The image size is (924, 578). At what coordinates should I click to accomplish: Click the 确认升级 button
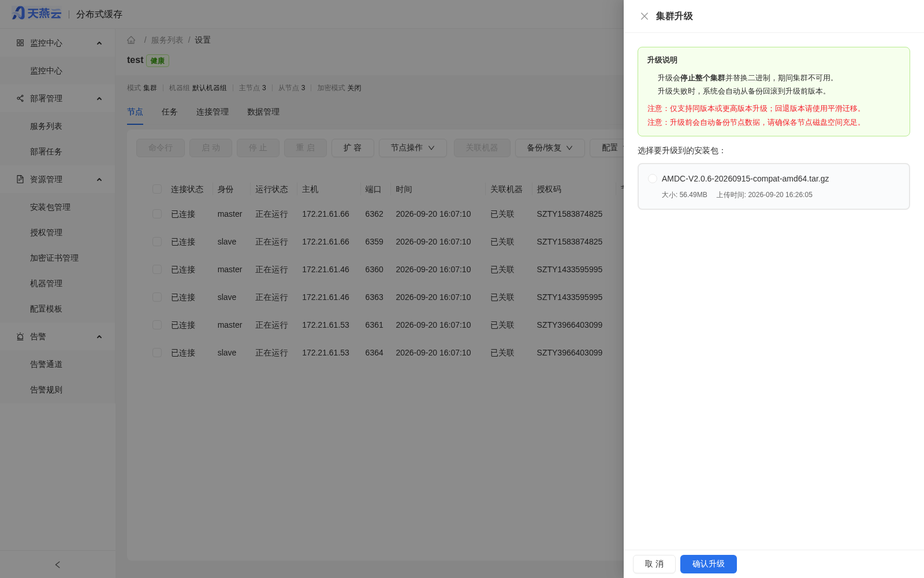tap(709, 564)
